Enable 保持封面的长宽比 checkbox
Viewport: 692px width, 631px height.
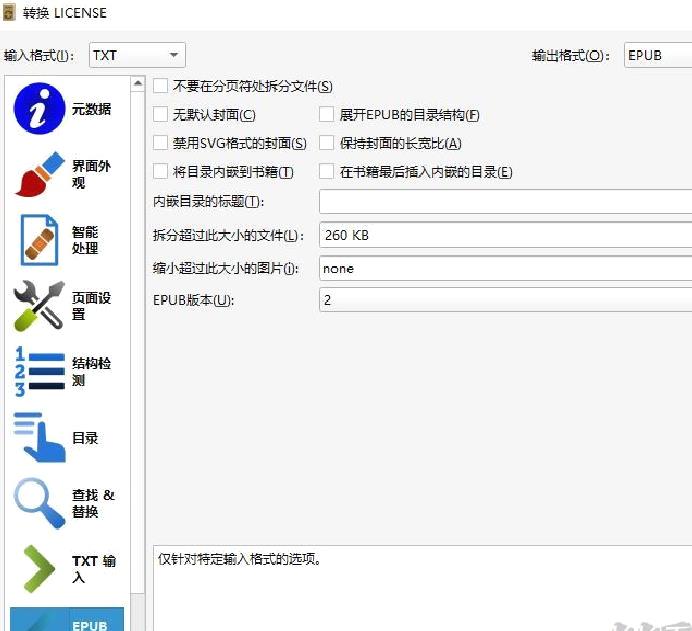[x=326, y=143]
